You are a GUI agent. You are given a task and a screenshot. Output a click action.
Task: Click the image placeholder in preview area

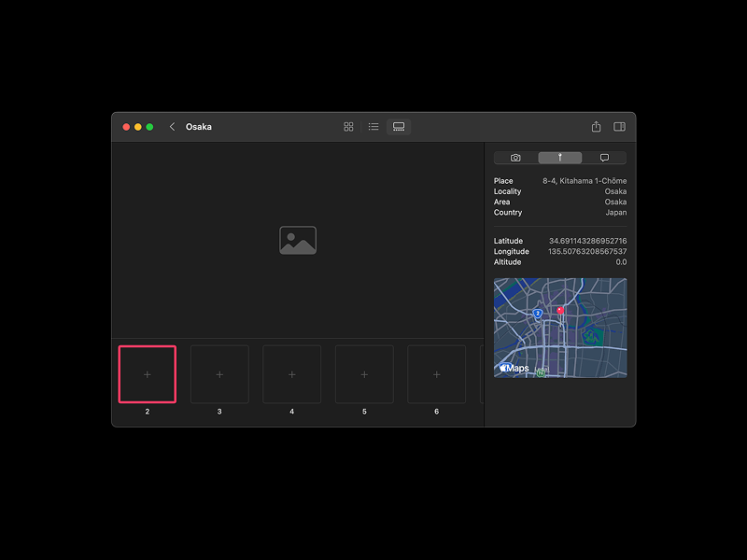[x=298, y=240]
